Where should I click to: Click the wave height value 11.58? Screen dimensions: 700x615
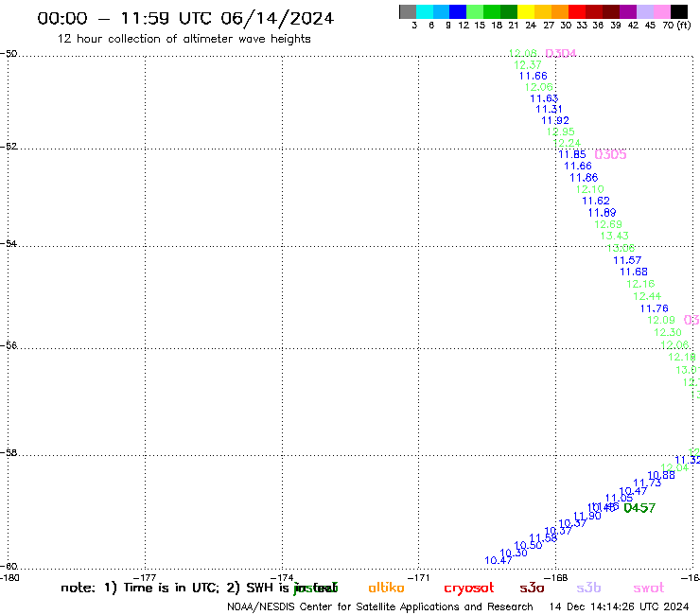point(543,537)
